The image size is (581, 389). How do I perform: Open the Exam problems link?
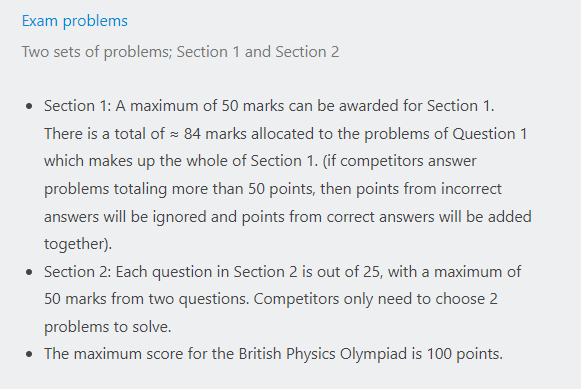(x=74, y=21)
